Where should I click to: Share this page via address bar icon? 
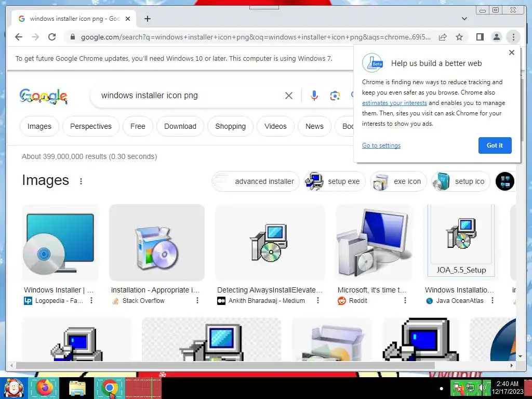pos(443,37)
